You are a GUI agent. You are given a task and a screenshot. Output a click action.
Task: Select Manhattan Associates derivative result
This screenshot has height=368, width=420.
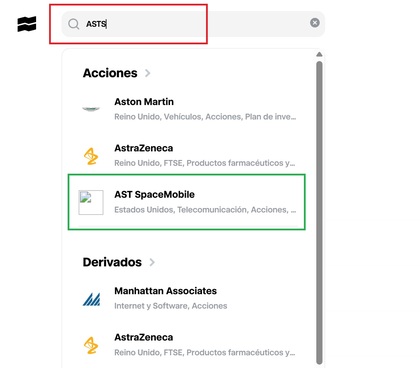189,298
